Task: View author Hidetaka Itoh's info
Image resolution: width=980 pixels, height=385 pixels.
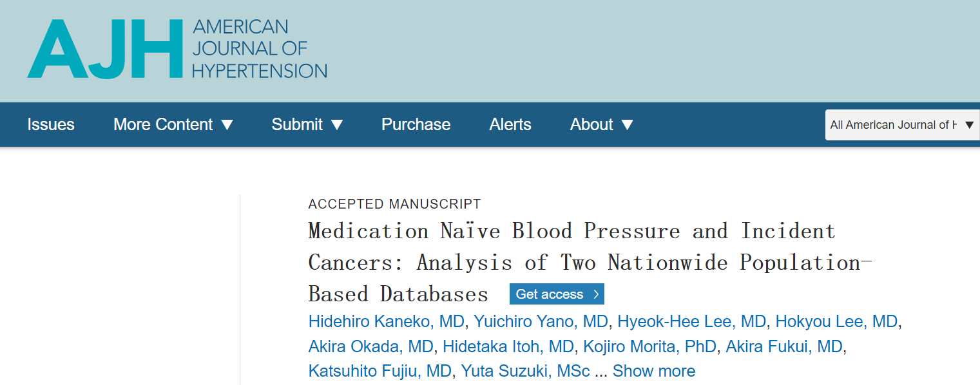Action: click(508, 346)
